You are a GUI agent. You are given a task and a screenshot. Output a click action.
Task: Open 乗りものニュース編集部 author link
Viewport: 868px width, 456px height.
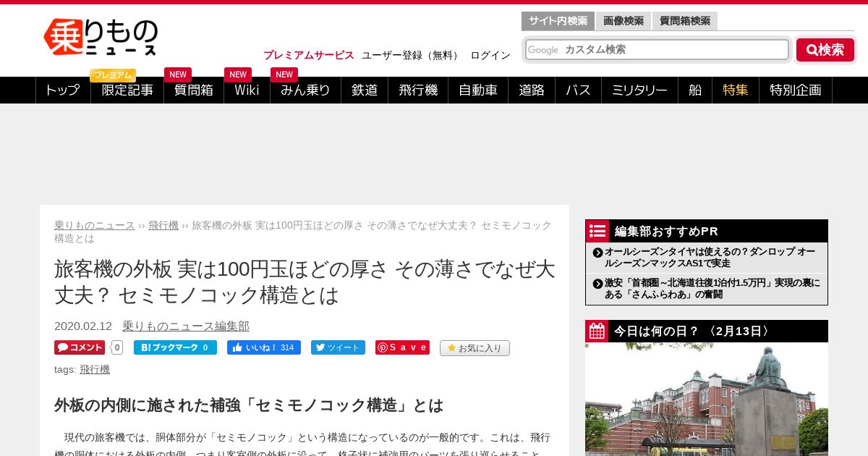point(186,326)
